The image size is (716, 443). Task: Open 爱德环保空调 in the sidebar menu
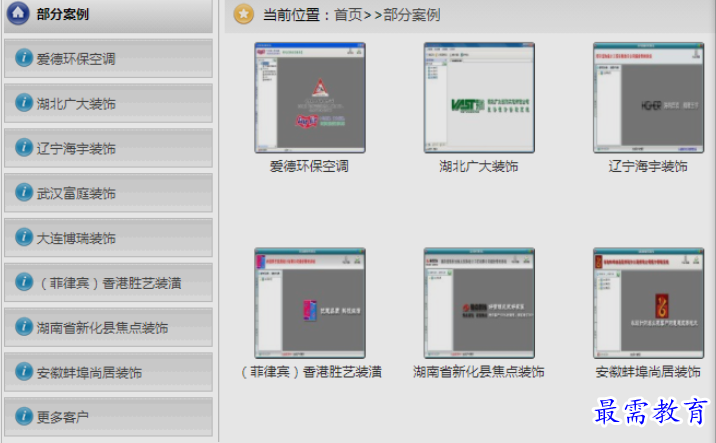108,58
